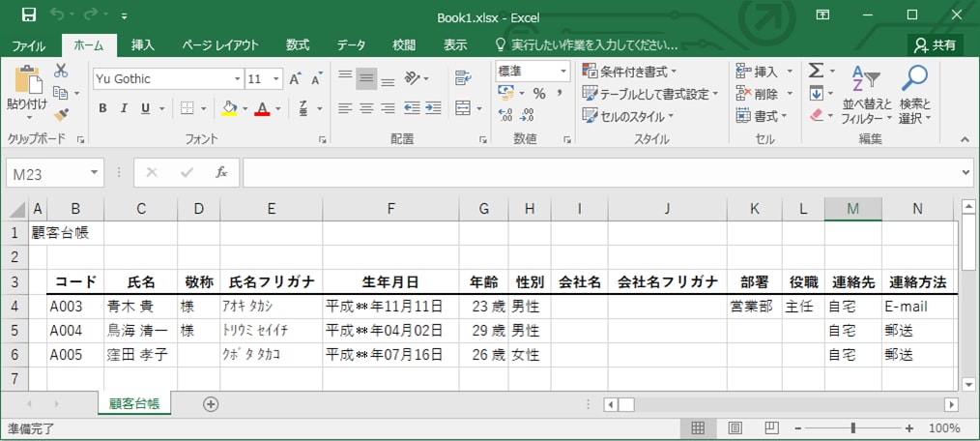
Task: Open the Name Box dropdown arrow
Action: tap(95, 172)
